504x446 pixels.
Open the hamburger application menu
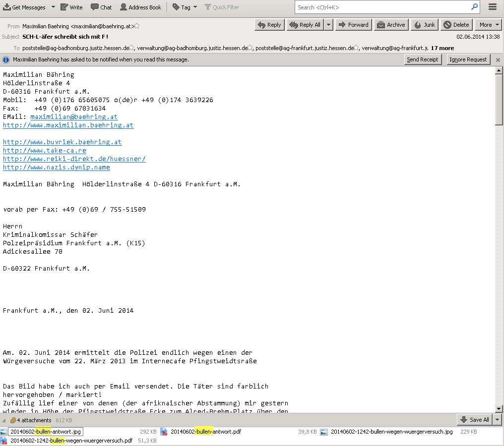click(x=493, y=7)
